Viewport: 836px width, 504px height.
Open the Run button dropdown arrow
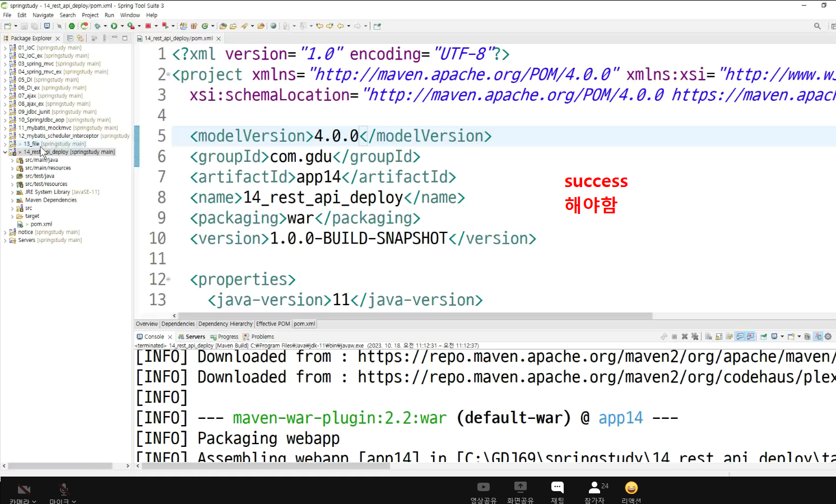pyautogui.click(x=122, y=26)
